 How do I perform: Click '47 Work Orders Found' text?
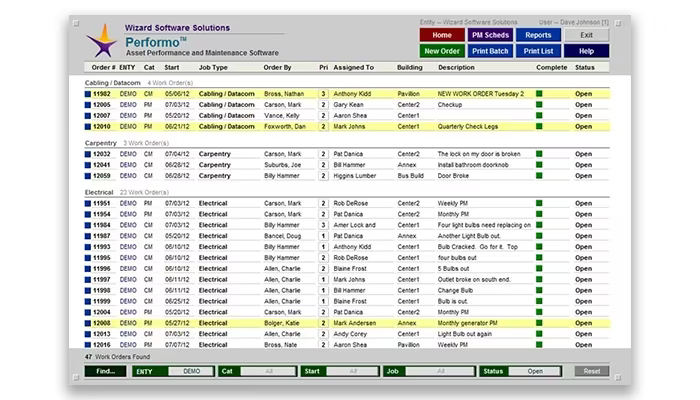(117, 357)
